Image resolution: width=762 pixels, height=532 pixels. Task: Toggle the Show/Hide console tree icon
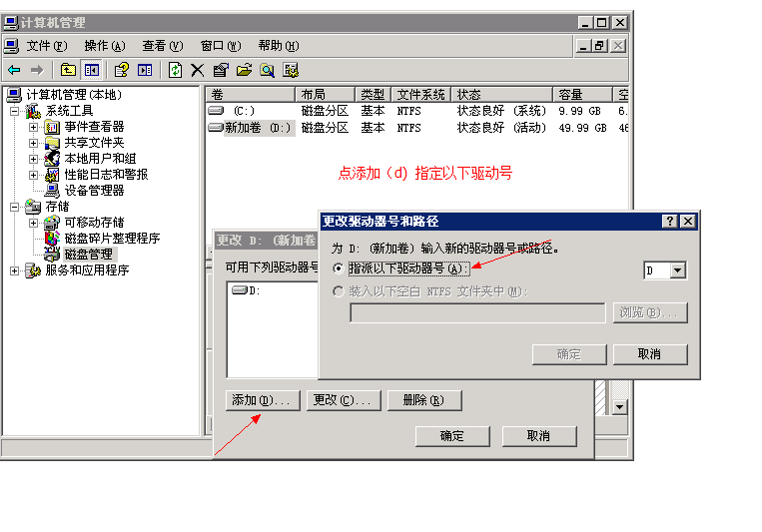pos(91,70)
